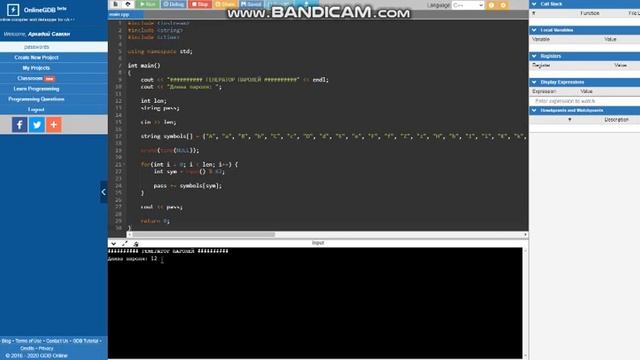
Task: Click the OnlineGDB logo icon
Action: 13,9
